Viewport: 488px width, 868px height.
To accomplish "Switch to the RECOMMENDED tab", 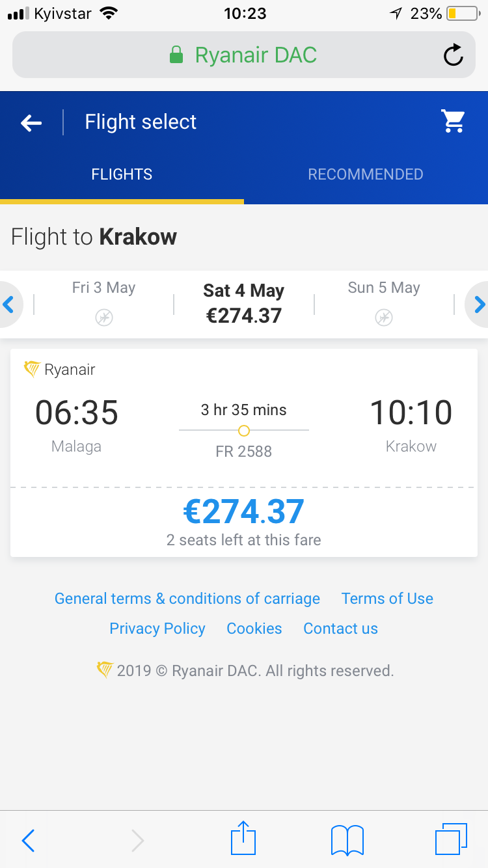I will tap(366, 174).
